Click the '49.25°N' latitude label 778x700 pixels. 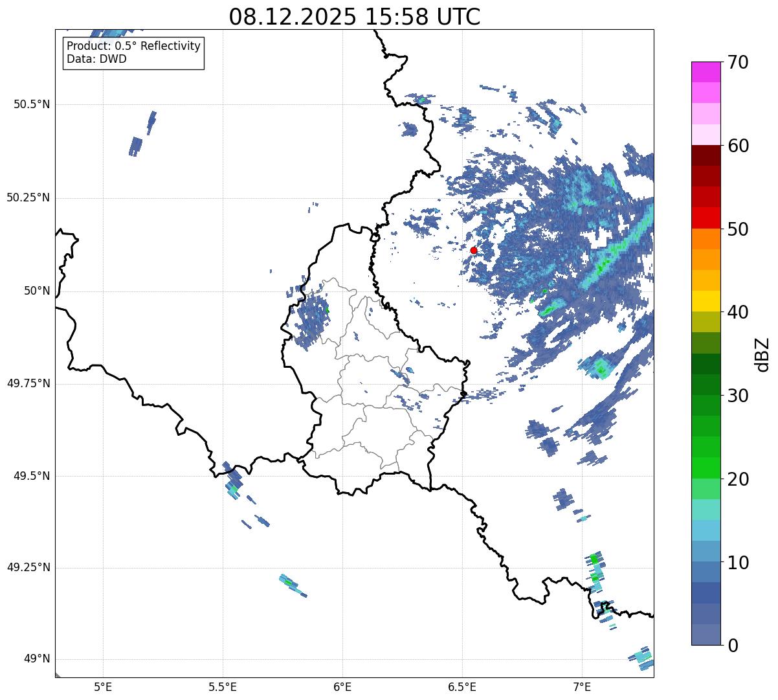tap(28, 567)
